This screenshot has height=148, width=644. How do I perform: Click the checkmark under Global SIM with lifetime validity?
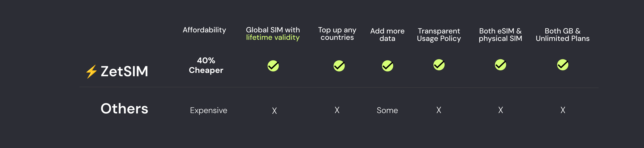point(273,66)
